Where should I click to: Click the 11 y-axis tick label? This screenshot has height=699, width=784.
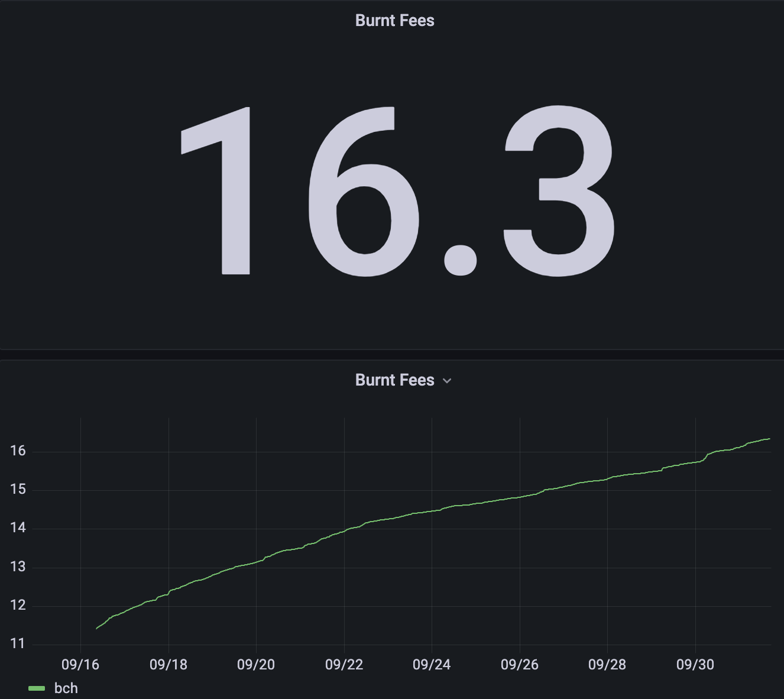tap(18, 644)
